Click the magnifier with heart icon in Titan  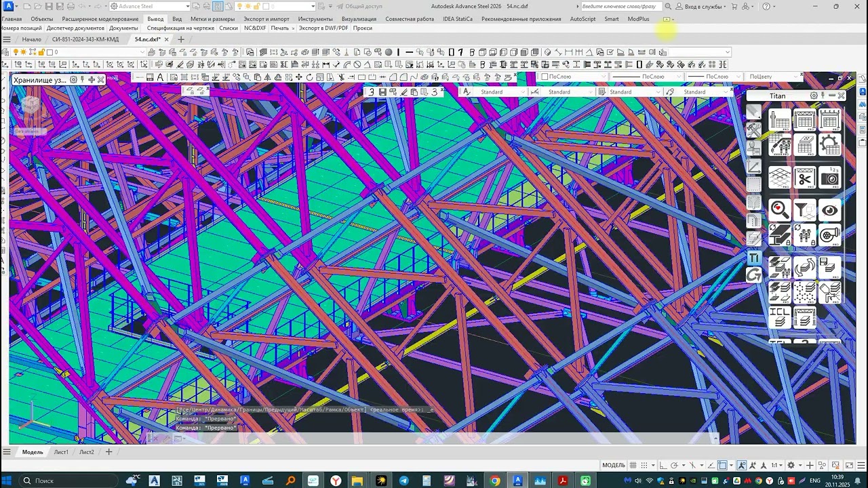click(780, 210)
